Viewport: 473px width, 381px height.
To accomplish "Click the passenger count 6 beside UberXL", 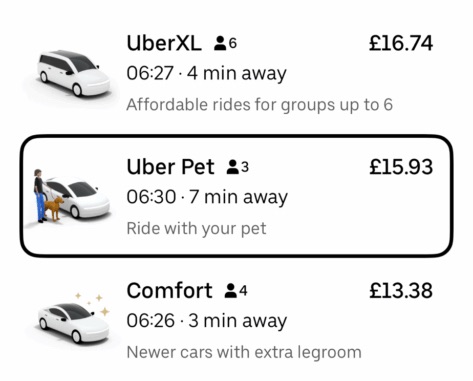I will [x=233, y=43].
